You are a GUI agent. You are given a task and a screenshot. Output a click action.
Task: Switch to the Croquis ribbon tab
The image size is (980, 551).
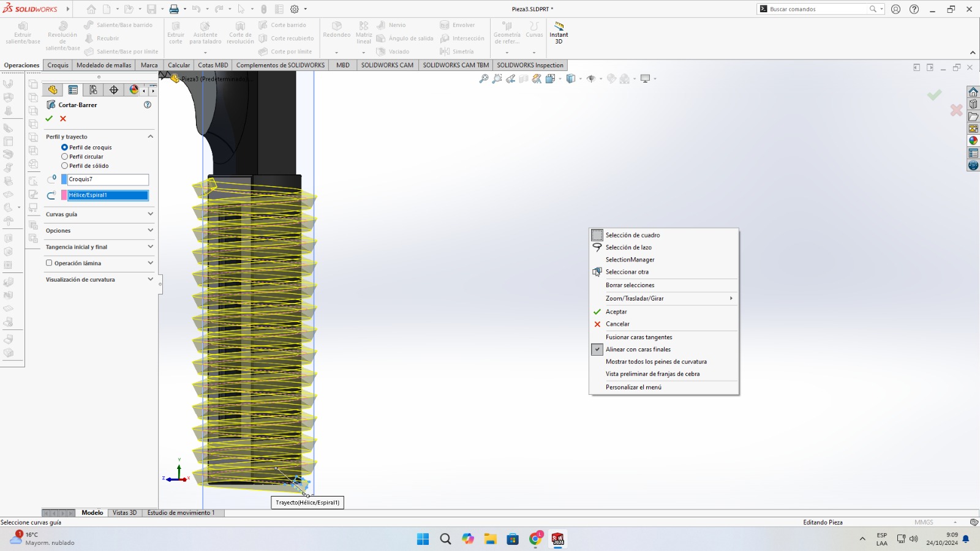58,65
